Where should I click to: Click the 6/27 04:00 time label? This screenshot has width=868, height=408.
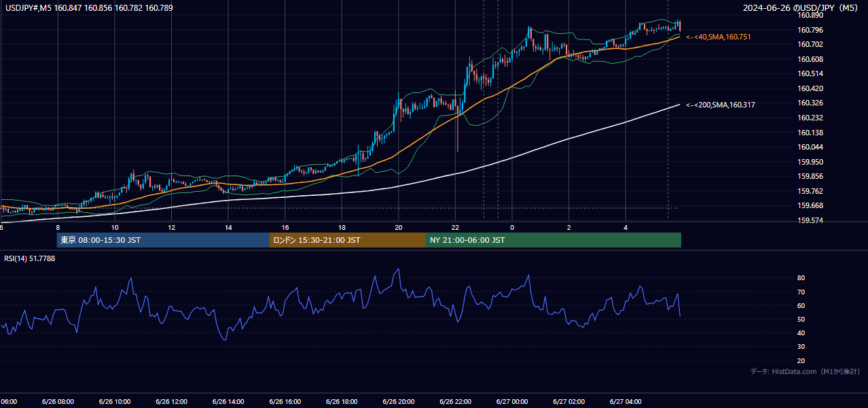626,401
